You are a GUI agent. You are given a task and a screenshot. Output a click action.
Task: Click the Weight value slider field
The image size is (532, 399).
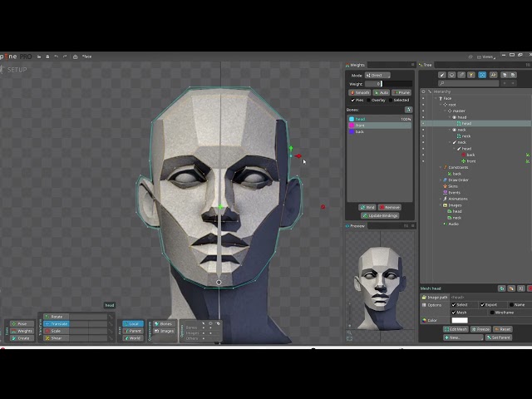(388, 84)
